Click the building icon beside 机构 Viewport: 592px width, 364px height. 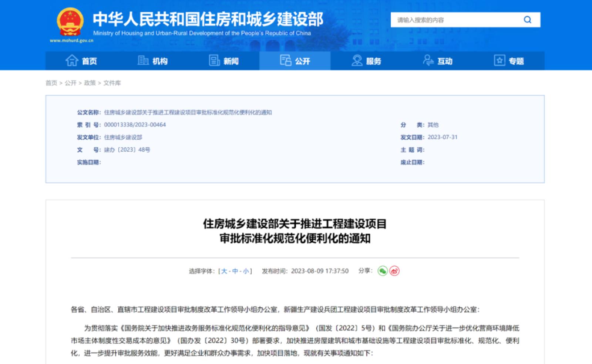click(144, 61)
